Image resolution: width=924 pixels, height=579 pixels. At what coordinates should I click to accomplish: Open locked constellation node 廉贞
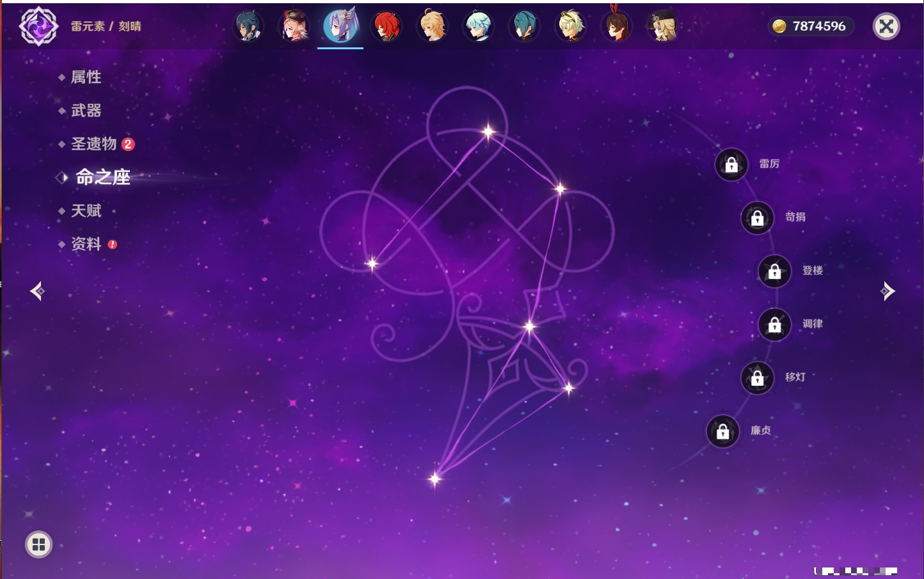723,431
